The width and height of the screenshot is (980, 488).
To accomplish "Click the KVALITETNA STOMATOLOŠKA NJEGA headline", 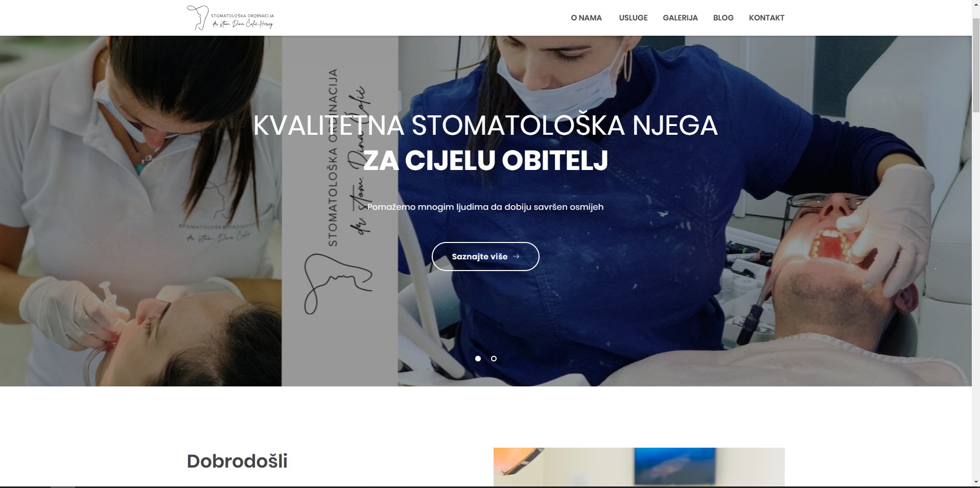I will point(485,126).
